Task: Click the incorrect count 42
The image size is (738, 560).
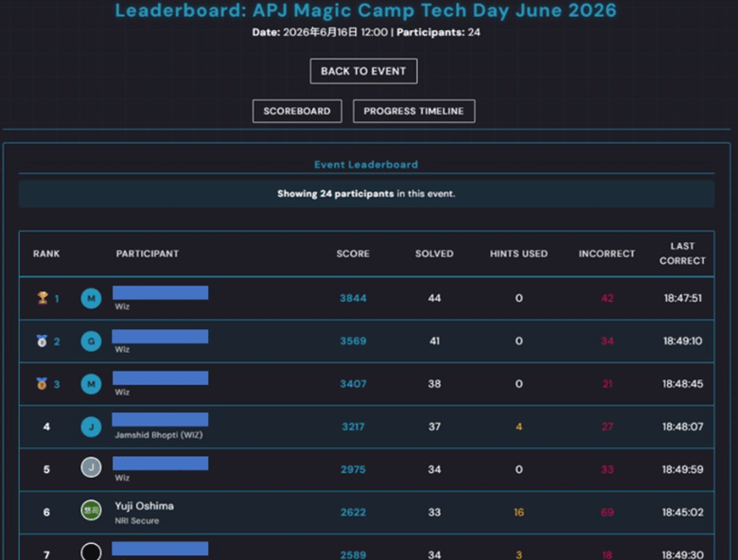Action: click(x=607, y=298)
